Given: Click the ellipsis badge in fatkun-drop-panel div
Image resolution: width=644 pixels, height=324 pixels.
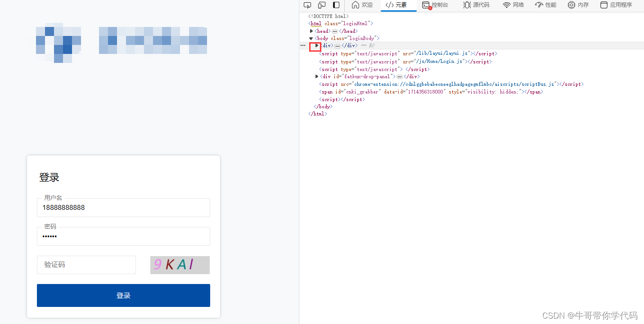Looking at the screenshot, I should [x=399, y=77].
